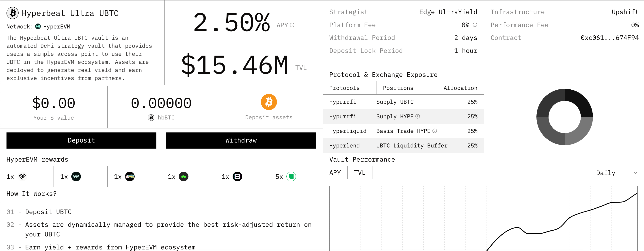644x251 pixels.
Task: Click the orange Bitcoin deposit assets icon
Action: 269,102
